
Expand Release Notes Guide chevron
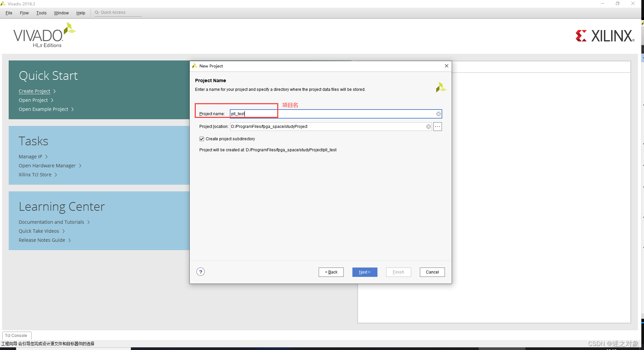[69, 240]
